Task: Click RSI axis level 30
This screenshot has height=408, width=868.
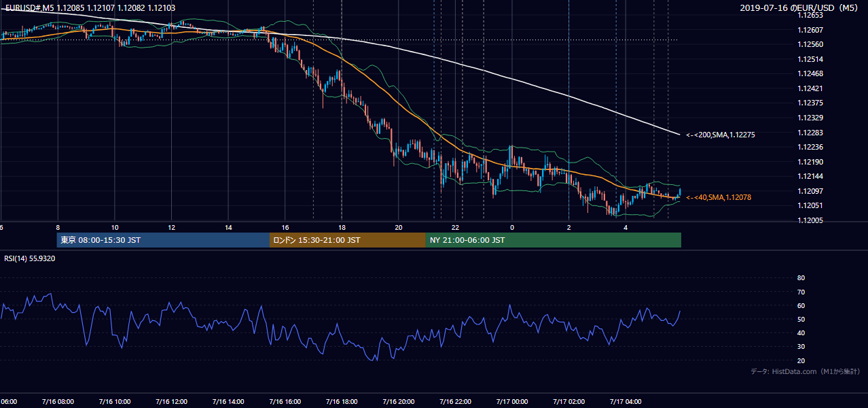Action: tap(801, 347)
